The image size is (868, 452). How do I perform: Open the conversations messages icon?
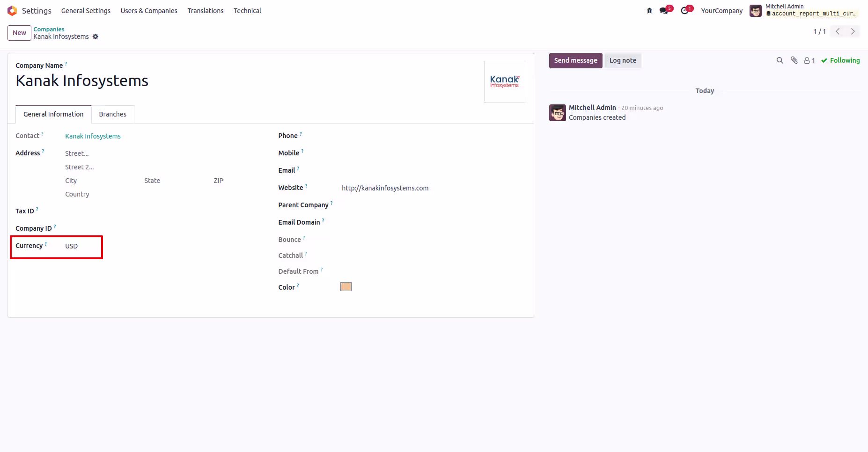664,10
